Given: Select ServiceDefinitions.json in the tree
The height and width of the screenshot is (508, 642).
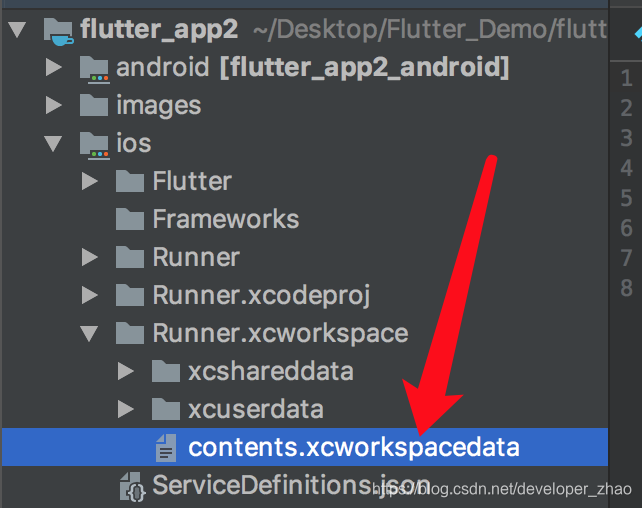Looking at the screenshot, I should (291, 485).
